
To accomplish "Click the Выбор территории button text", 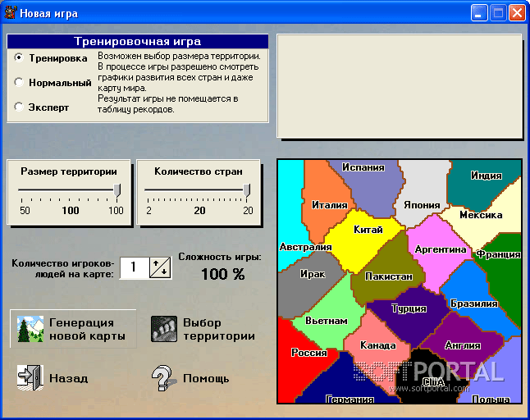I will point(219,329).
